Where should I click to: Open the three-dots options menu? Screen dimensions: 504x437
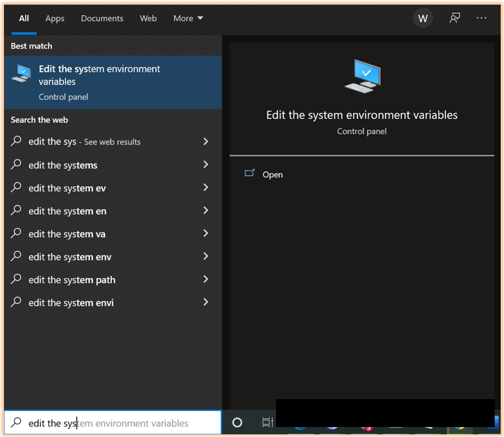(x=481, y=18)
